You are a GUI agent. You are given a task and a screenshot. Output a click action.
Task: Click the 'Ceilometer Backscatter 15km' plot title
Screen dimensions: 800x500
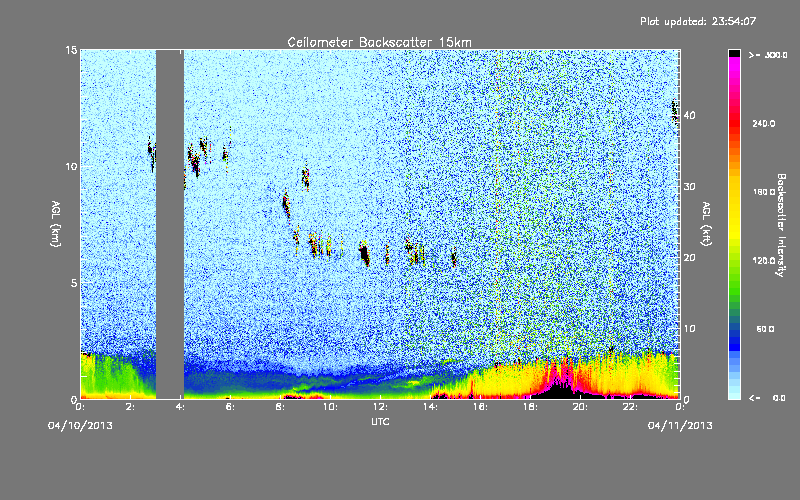[379, 42]
